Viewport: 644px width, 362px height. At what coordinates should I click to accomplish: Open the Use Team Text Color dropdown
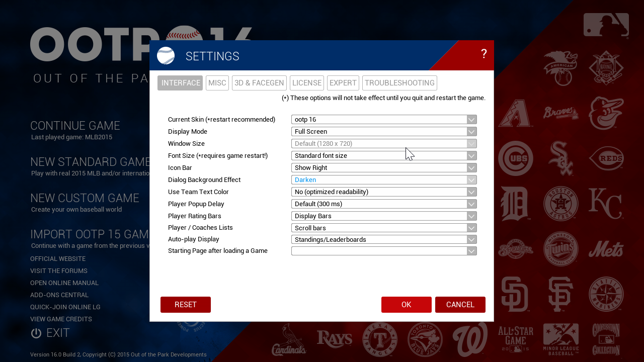[x=384, y=192]
